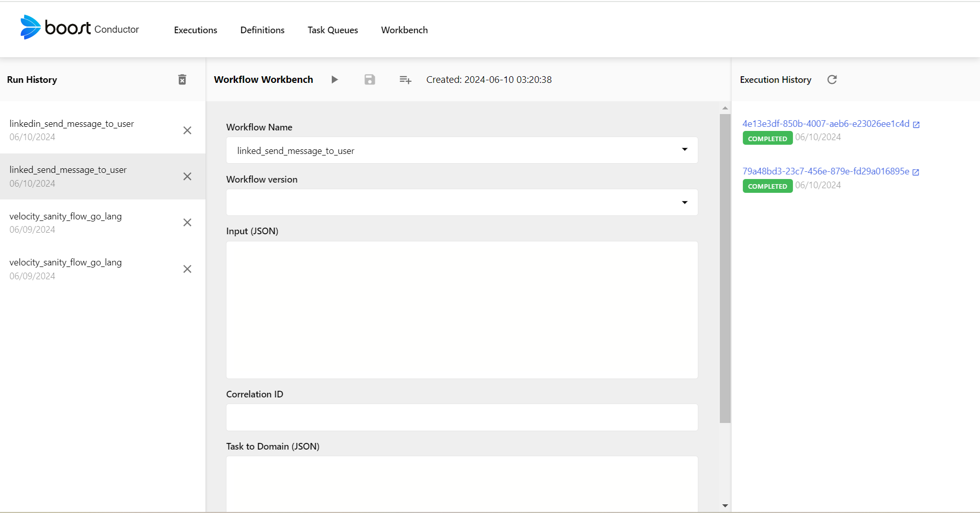980x513 pixels.
Task: Delete the first velocity_sanity_flow_go_lang run
Action: coord(187,222)
